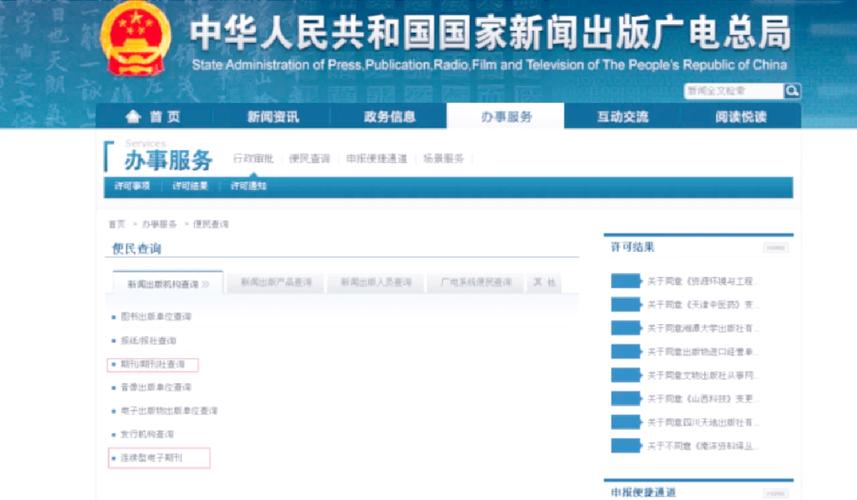Switch to the 广电系统便民查询 tab

(x=476, y=282)
